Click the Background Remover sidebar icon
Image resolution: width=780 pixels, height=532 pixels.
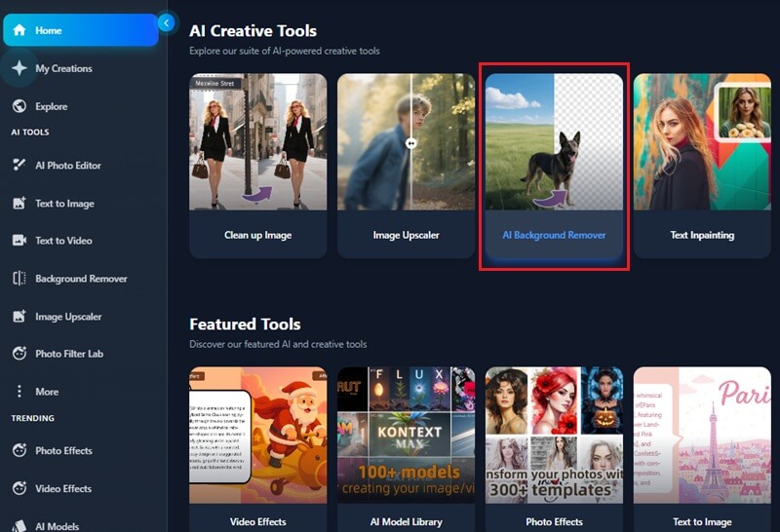[19, 279]
